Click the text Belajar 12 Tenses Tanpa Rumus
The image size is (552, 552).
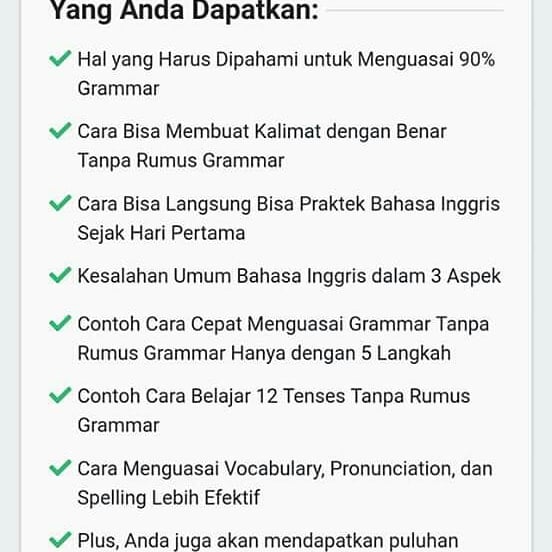pos(331,396)
